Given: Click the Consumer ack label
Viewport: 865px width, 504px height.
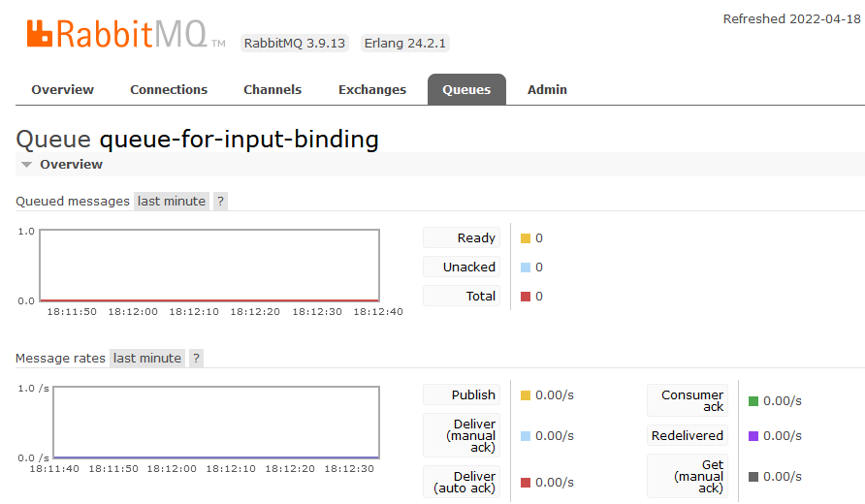Looking at the screenshot, I should pyautogui.click(x=688, y=401).
